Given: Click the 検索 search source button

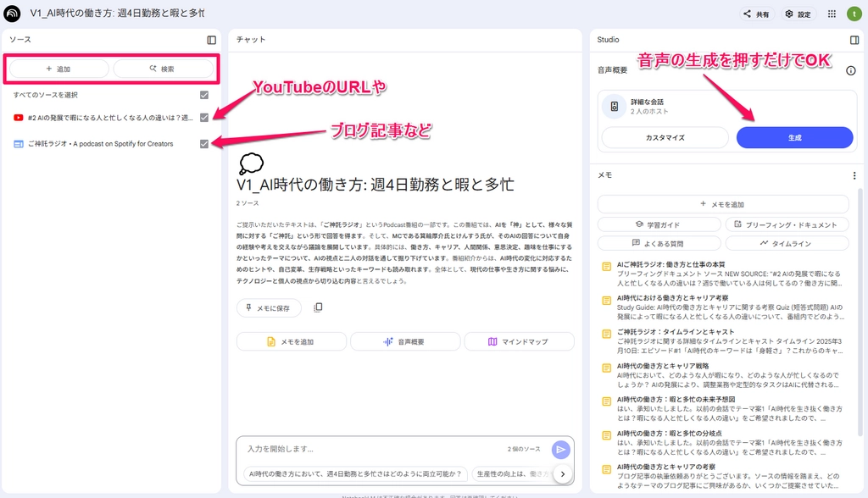Looking at the screenshot, I should point(164,69).
